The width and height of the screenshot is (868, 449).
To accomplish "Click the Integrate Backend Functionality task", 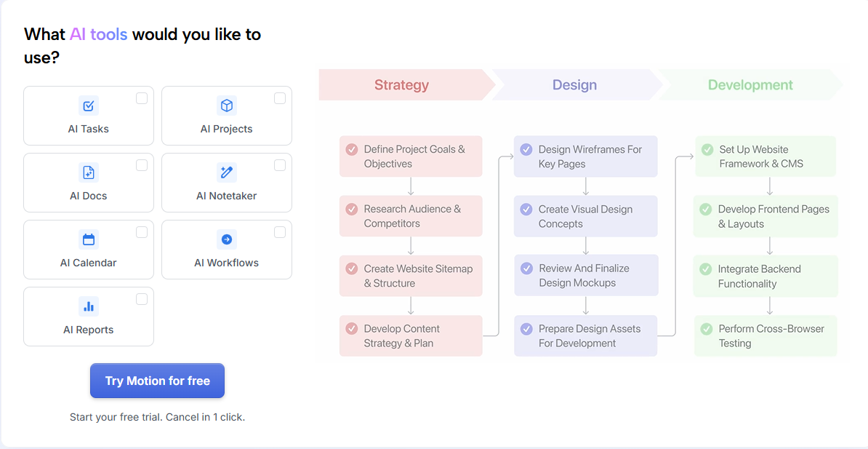I will 765,276.
